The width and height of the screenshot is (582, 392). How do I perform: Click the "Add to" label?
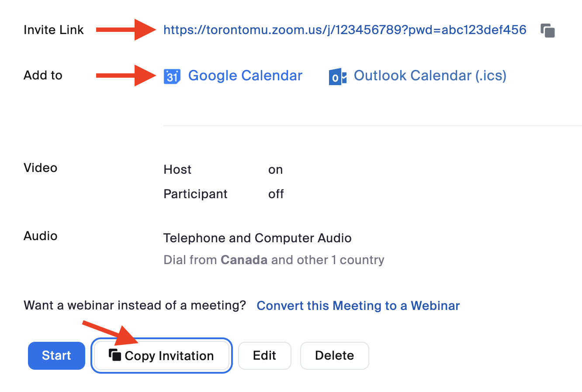[x=43, y=75]
